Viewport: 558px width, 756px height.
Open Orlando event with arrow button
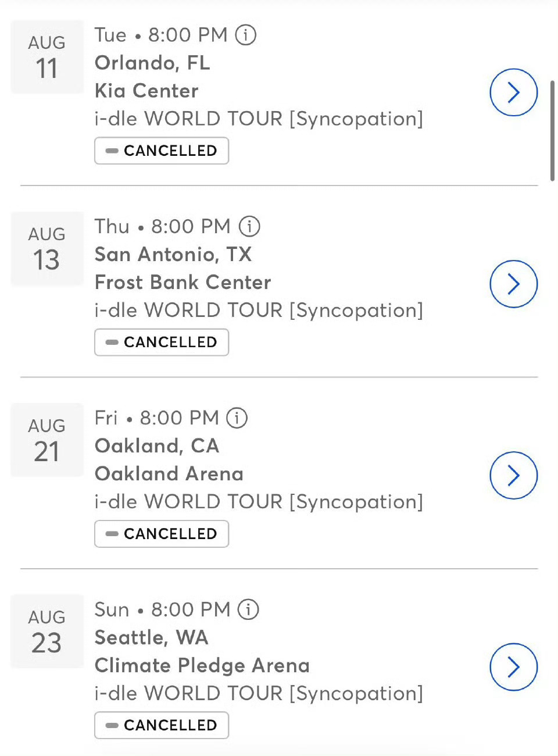click(x=513, y=92)
